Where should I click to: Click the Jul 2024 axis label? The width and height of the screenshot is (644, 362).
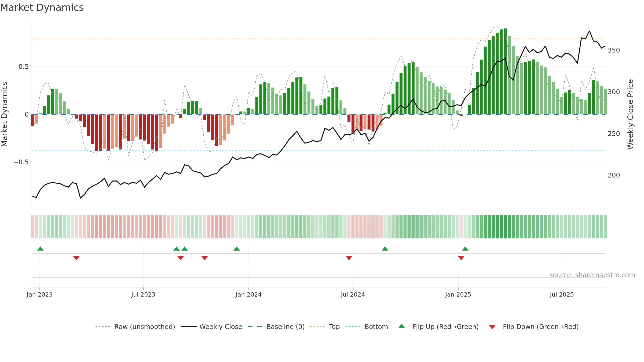pyautogui.click(x=353, y=294)
